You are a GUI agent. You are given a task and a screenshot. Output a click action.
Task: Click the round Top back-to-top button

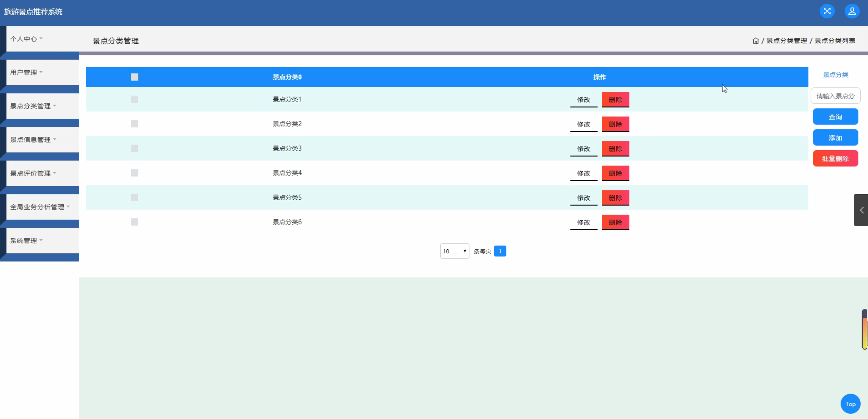[x=850, y=404]
